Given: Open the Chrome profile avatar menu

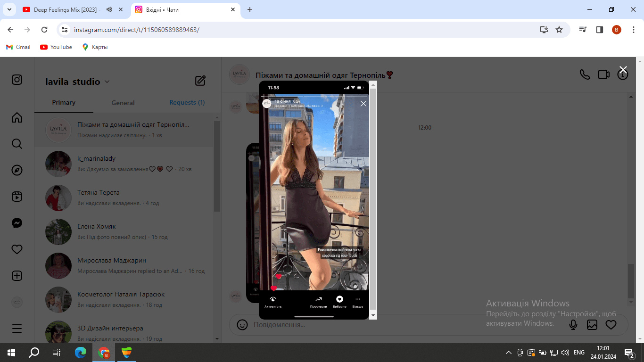Looking at the screenshot, I should [617, 30].
